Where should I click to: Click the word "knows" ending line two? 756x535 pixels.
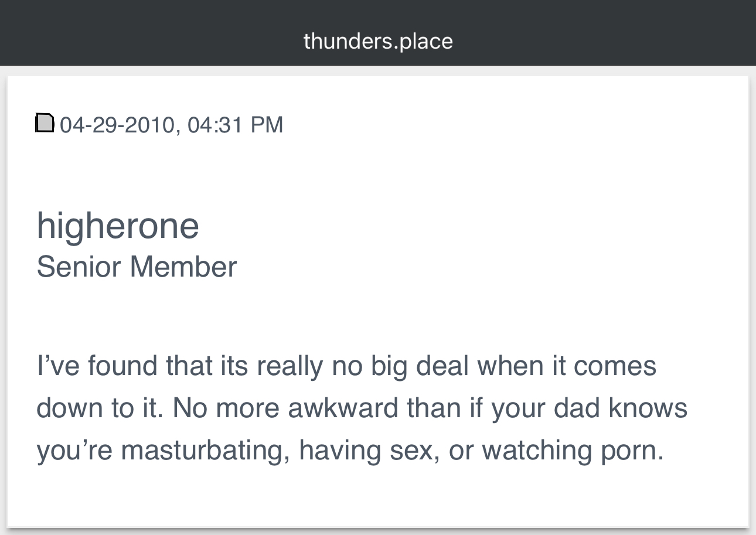coord(648,408)
